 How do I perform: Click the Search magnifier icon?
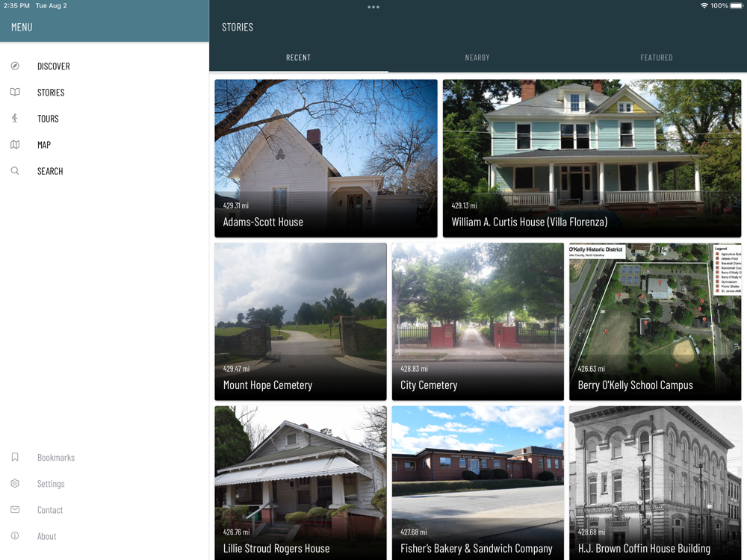15,171
